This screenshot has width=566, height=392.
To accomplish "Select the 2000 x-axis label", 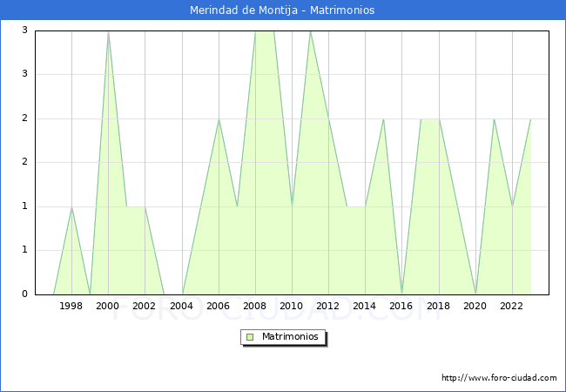I will [108, 306].
